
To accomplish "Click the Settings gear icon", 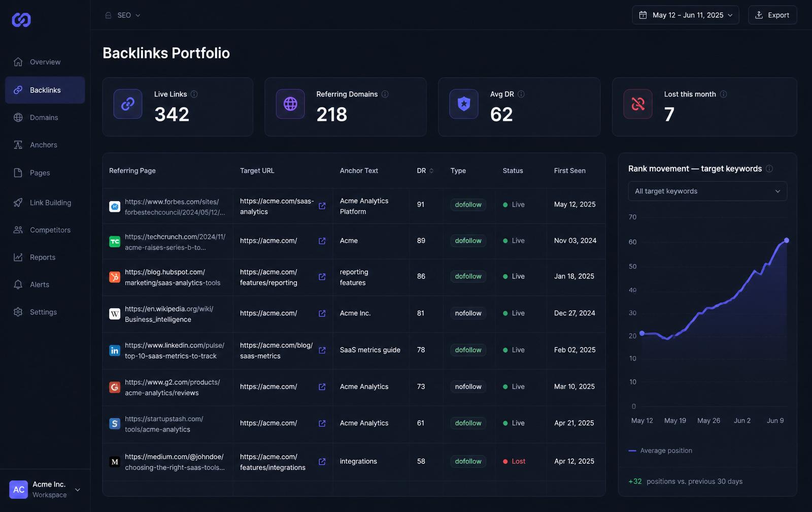I will click(x=18, y=312).
